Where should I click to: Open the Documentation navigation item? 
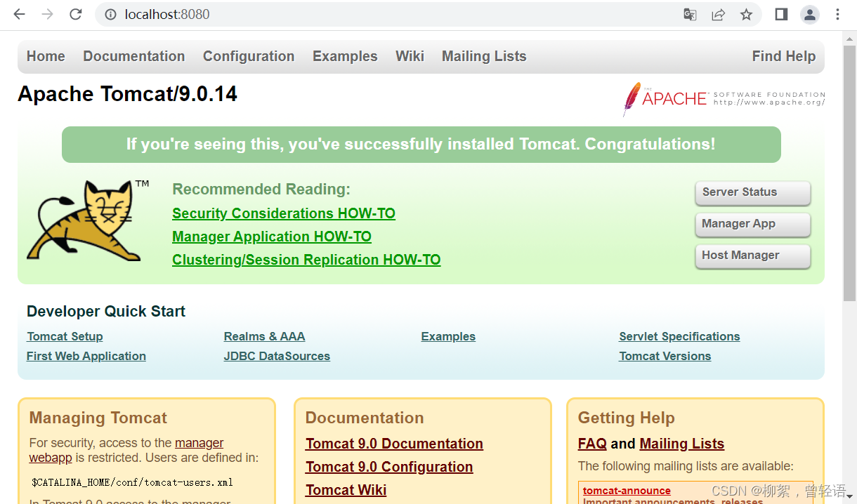(x=134, y=56)
